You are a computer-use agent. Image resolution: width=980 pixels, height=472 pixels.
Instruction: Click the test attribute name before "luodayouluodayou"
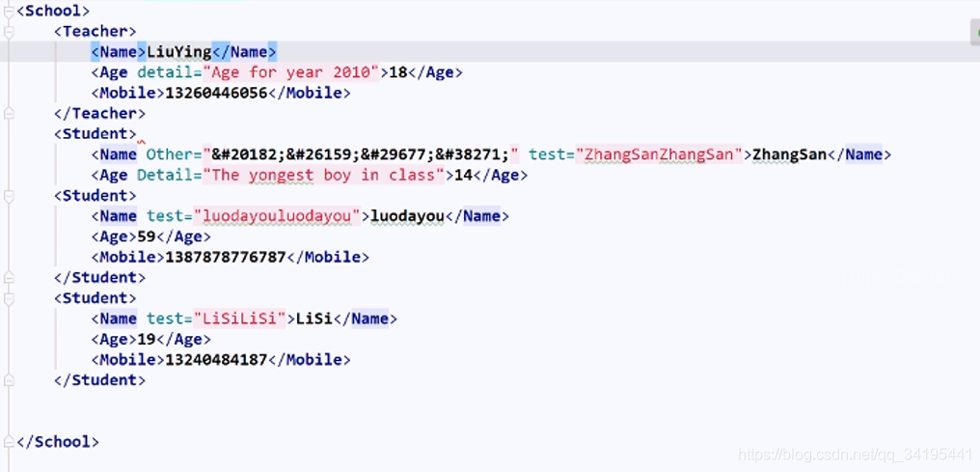[x=165, y=216]
